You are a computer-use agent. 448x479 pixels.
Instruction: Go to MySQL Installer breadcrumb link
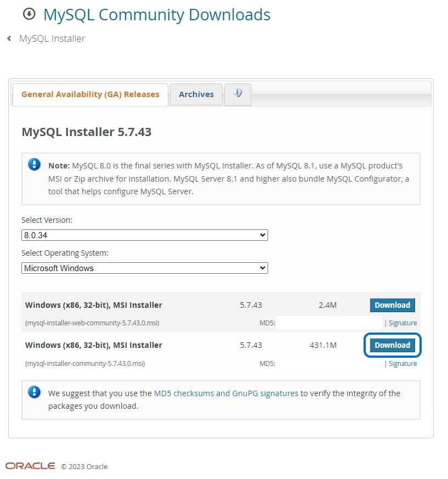(x=52, y=38)
